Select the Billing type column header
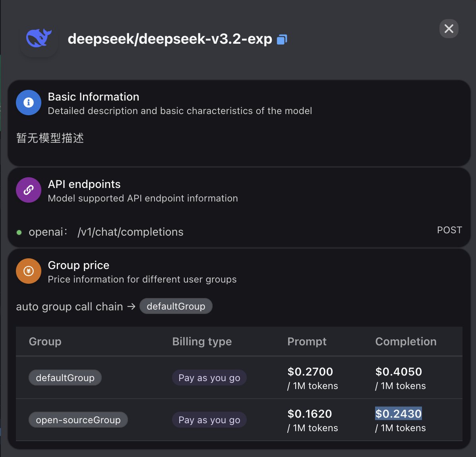Screen dimensions: 476x457 click(202, 341)
